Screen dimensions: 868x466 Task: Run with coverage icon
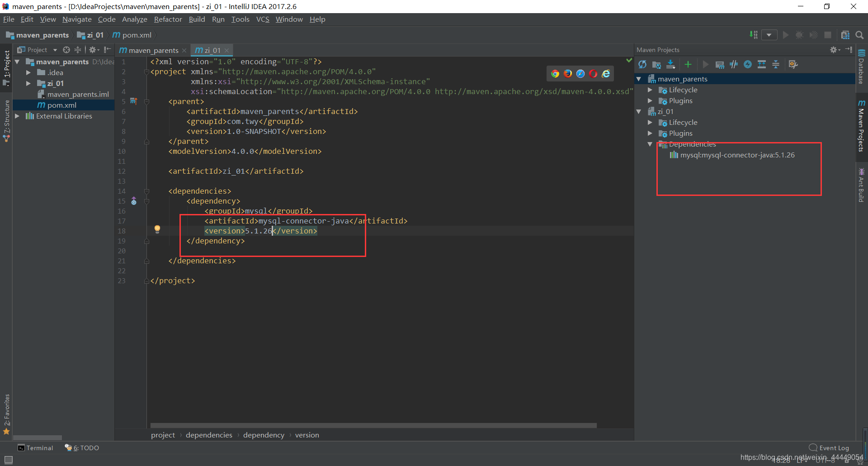pyautogui.click(x=814, y=35)
